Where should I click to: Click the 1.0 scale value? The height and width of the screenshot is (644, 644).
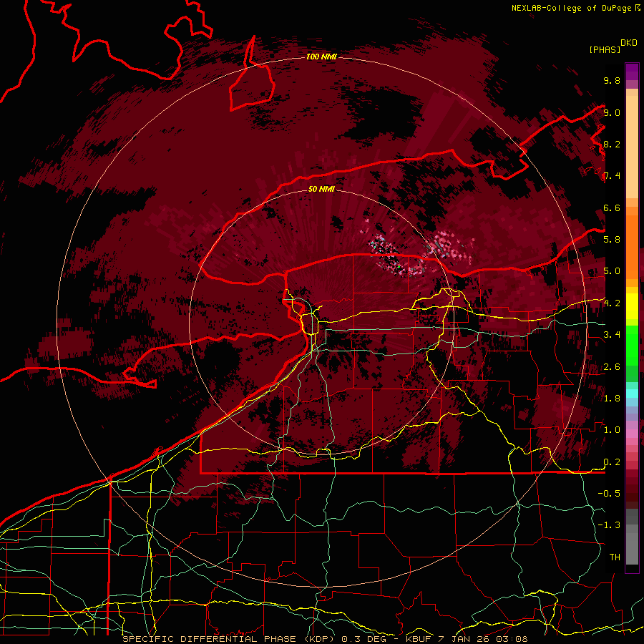612,430
